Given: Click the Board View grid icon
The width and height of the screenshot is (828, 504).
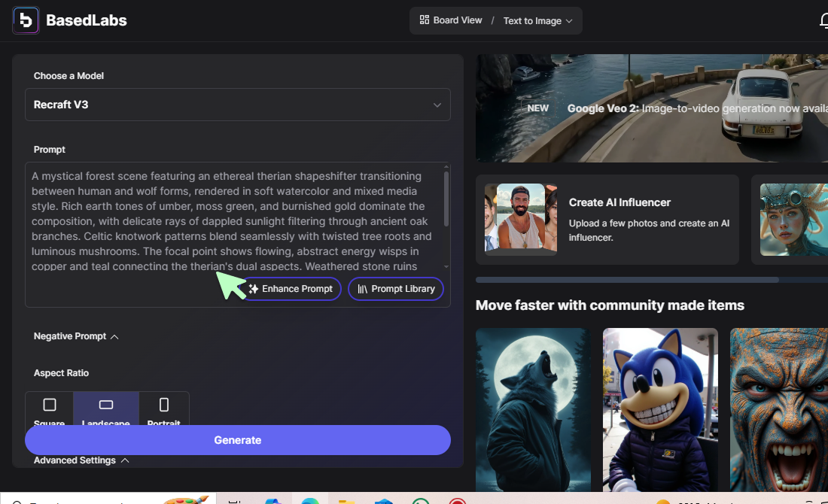Looking at the screenshot, I should (425, 20).
